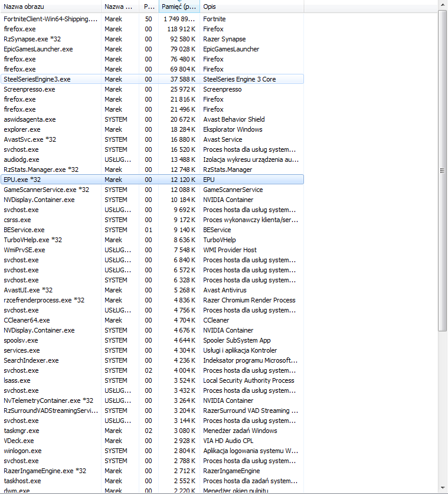Click the VIA HD Audio CPL description
Screen dimensions: 448x495
pyautogui.click(x=228, y=441)
